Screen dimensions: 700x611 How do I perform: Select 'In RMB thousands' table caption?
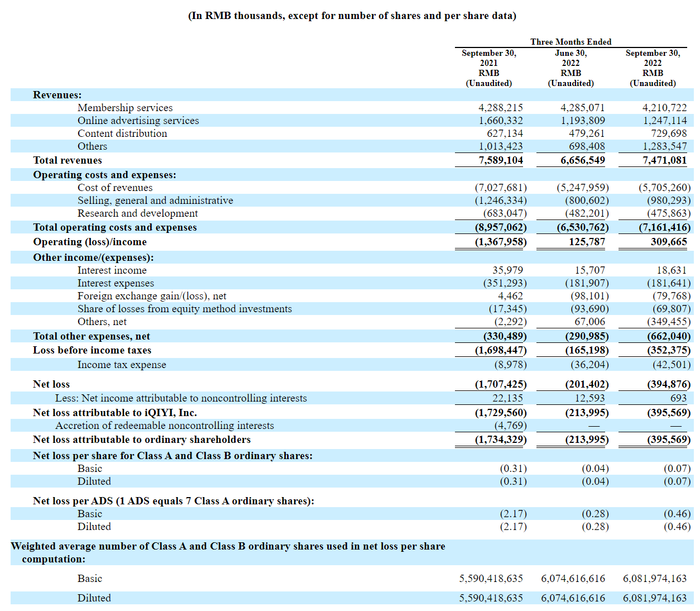click(352, 16)
